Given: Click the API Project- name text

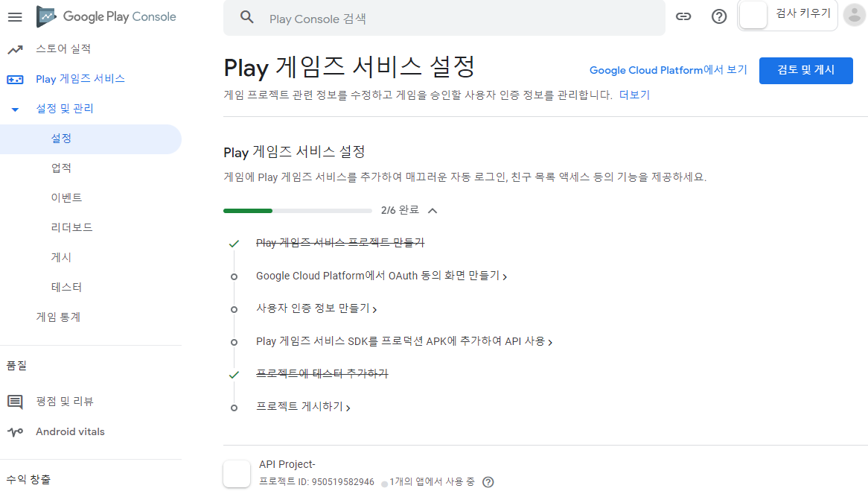Looking at the screenshot, I should pyautogui.click(x=287, y=464).
